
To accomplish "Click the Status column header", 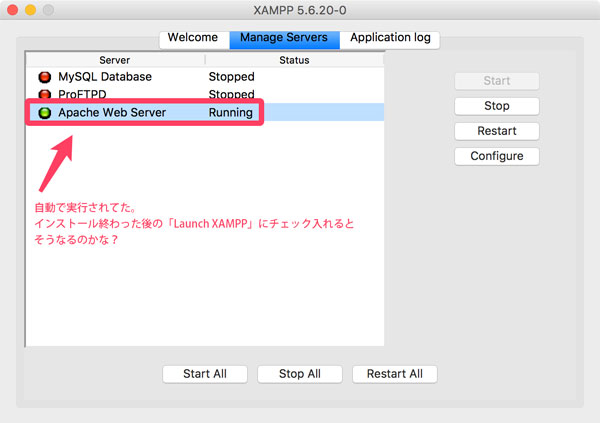I will pos(294,60).
